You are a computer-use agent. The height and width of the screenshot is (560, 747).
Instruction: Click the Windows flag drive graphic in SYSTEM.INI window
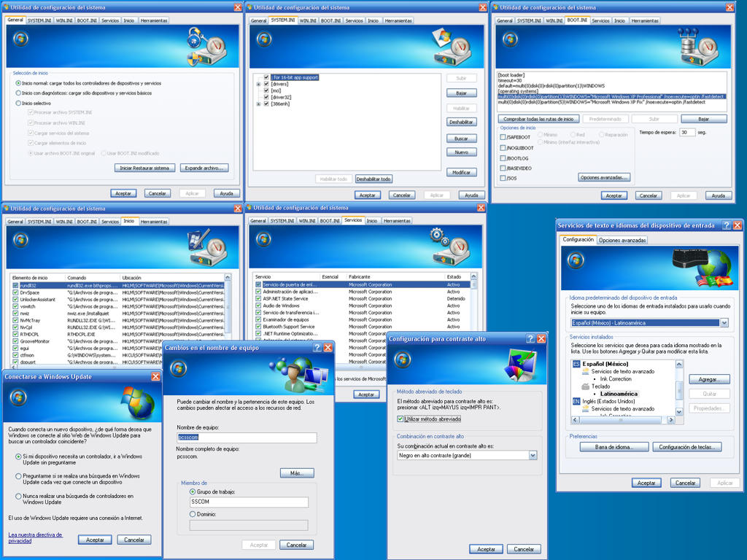(x=451, y=47)
